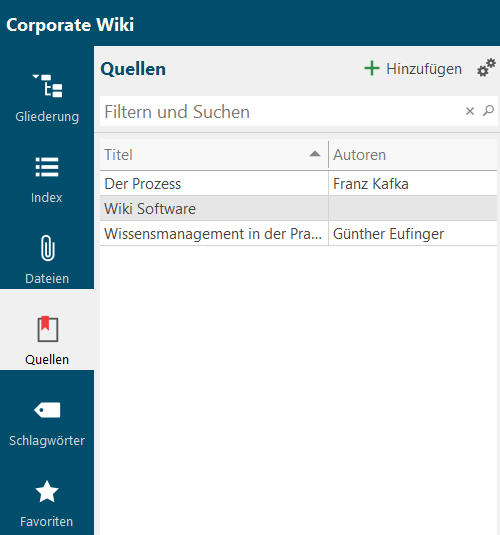Open the Index list icon
500x535 pixels.
click(x=47, y=167)
